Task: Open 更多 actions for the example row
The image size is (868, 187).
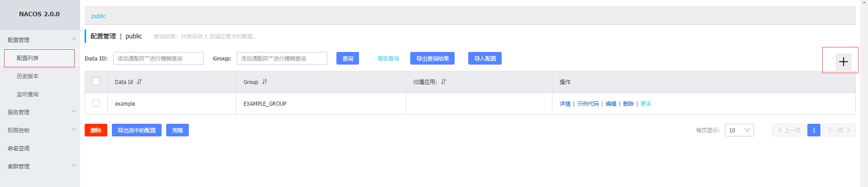Action: click(x=646, y=104)
